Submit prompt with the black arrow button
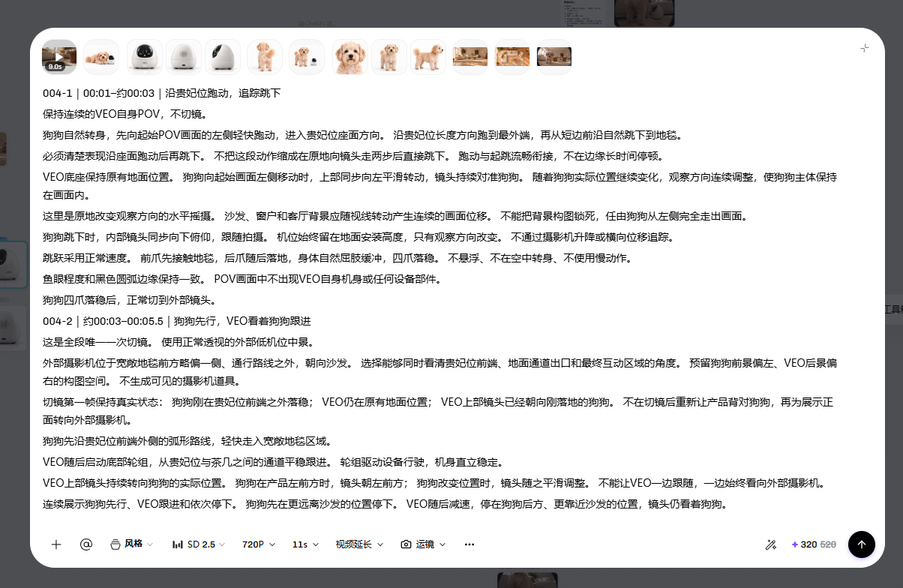The image size is (903, 588). click(x=862, y=544)
